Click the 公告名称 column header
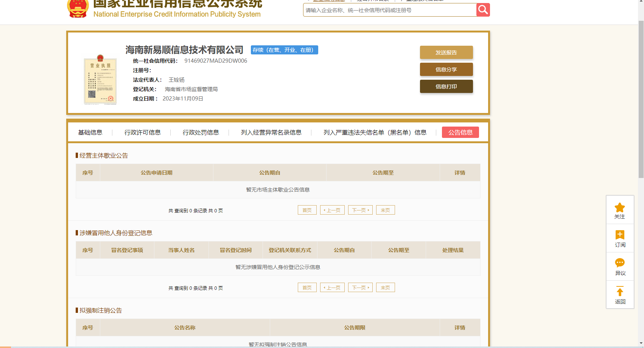The image size is (644, 348). click(185, 328)
